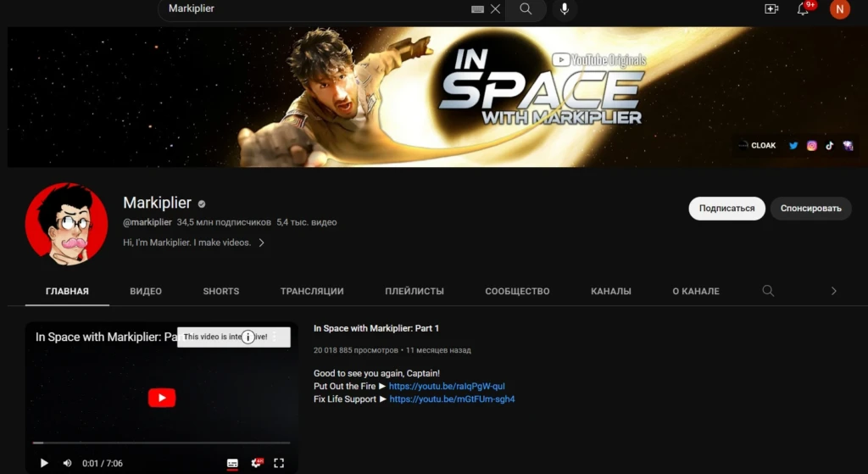Click the on-screen keyboard icon in search

pos(477,8)
